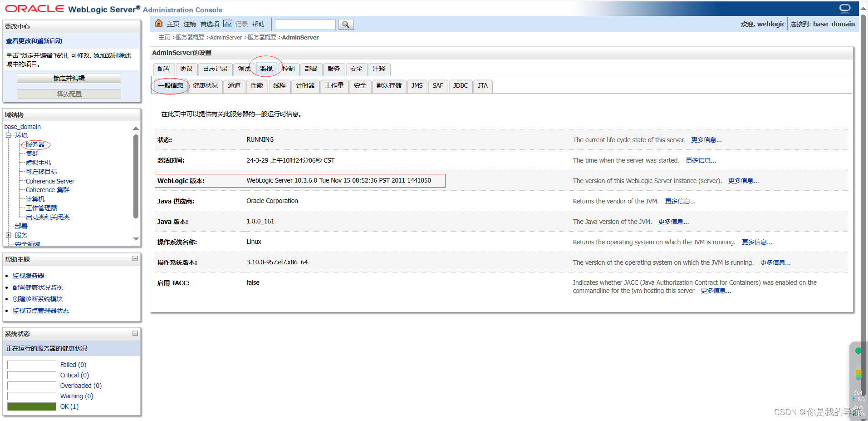The width and height of the screenshot is (868, 421).
Task: Open 配置健康状况监视 help topic
Action: pyautogui.click(x=38, y=287)
